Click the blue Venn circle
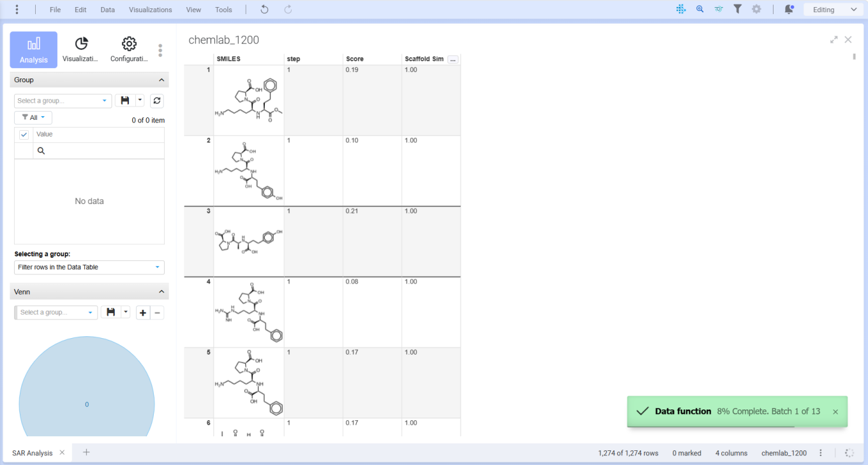 87,388
